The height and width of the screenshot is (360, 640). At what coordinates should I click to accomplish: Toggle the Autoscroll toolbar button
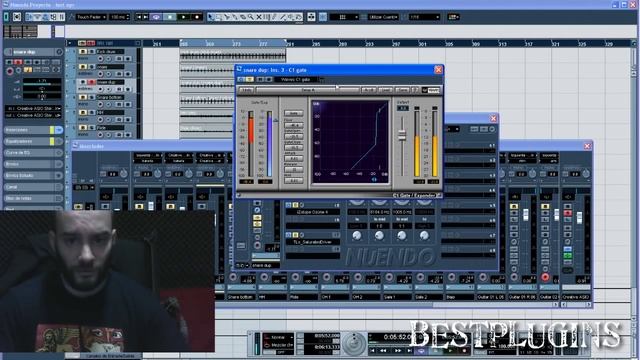311,17
